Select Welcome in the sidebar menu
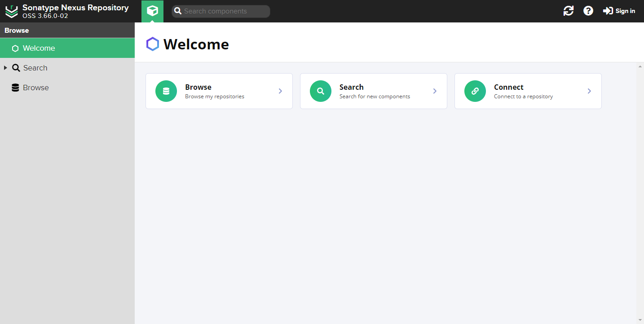Screen dimensions: 644x324 coord(39,48)
